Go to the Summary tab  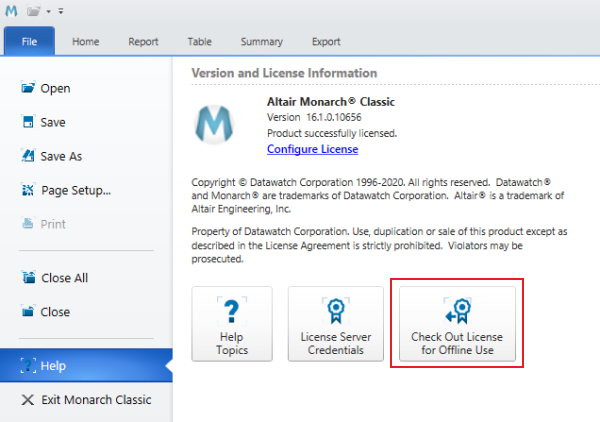pyautogui.click(x=262, y=42)
